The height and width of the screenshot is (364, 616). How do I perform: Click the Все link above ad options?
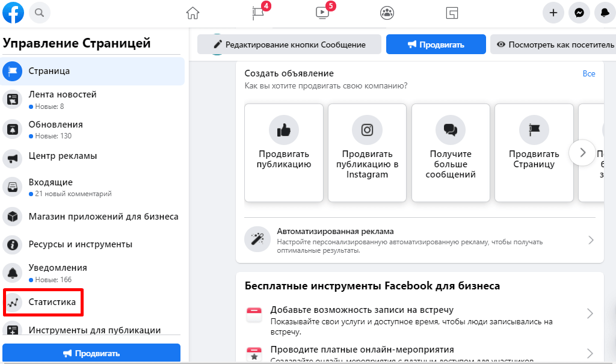(x=589, y=73)
